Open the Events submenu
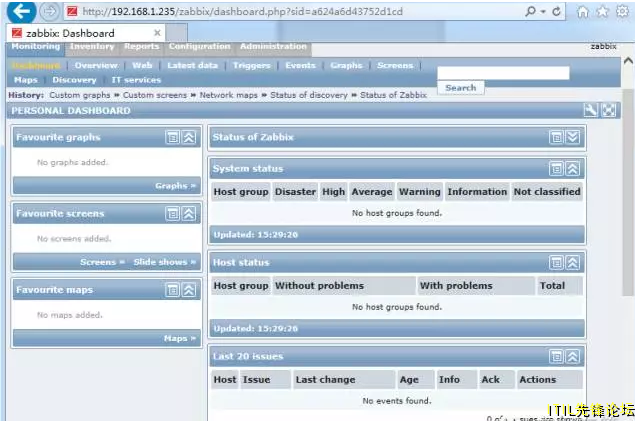 pyautogui.click(x=300, y=66)
